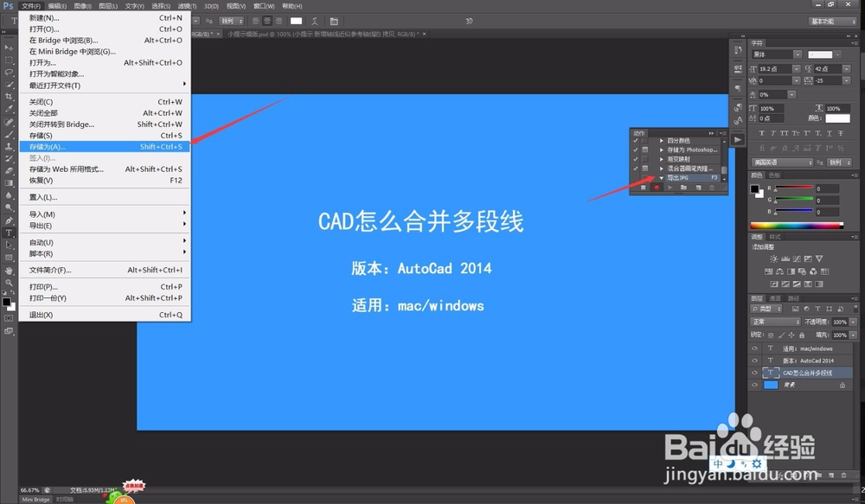Open layer opacity dropdown arrow
Image resolution: width=865 pixels, height=504 pixels.
tap(854, 322)
